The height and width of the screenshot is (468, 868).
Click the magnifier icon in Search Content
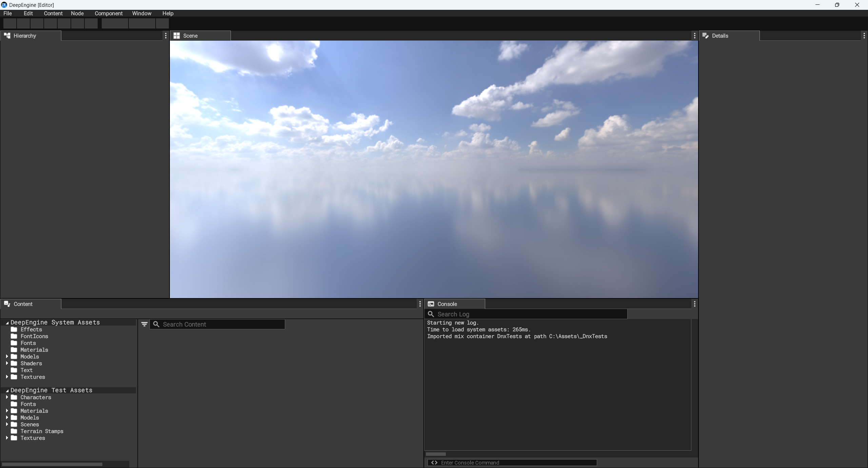click(x=156, y=324)
